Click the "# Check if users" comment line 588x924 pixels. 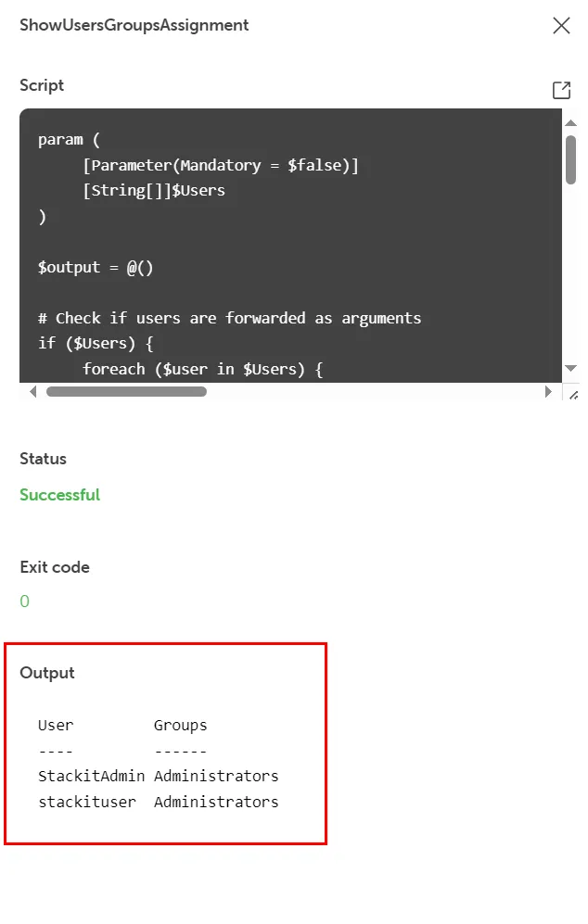click(229, 318)
